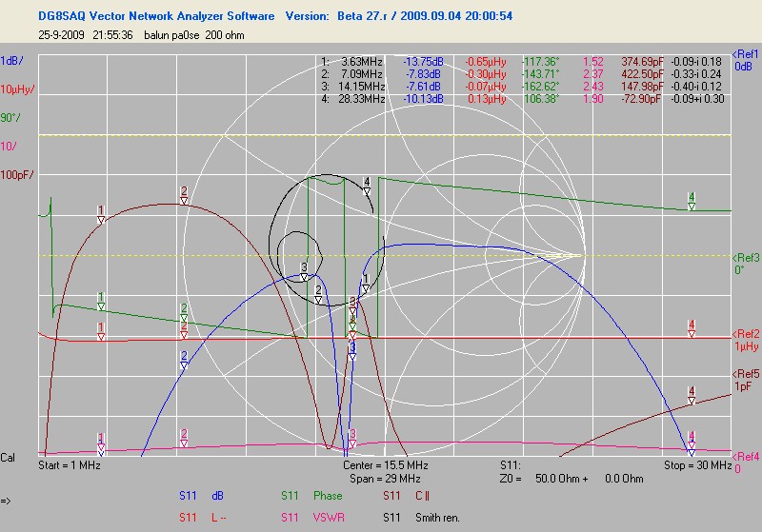Click the 'Stop = 30 MHz' label
Screen dimensions: 762x532
click(x=698, y=465)
